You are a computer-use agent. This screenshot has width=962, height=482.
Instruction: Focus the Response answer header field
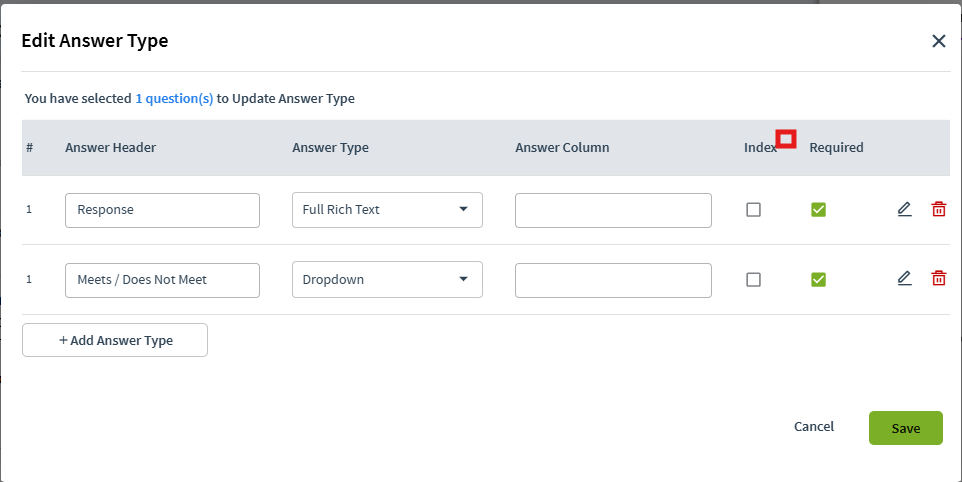coord(163,210)
